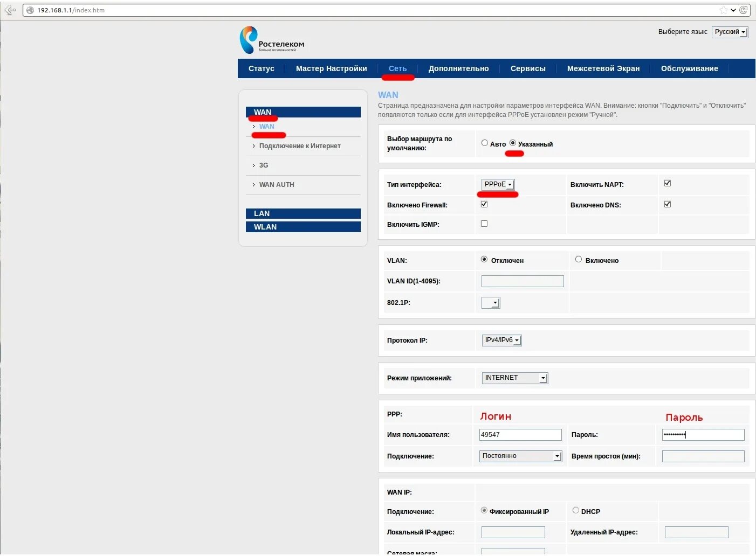Select the DHCP radio button
The height and width of the screenshot is (556, 756).
(576, 510)
